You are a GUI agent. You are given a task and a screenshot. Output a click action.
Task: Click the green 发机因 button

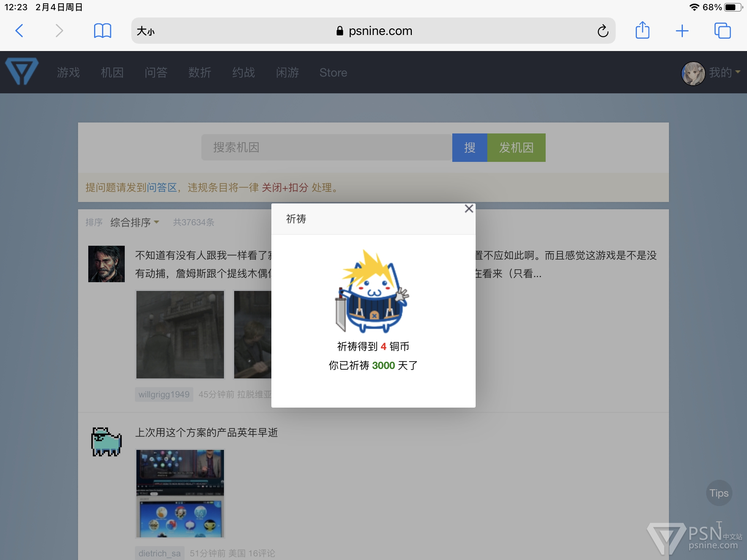tap(516, 147)
